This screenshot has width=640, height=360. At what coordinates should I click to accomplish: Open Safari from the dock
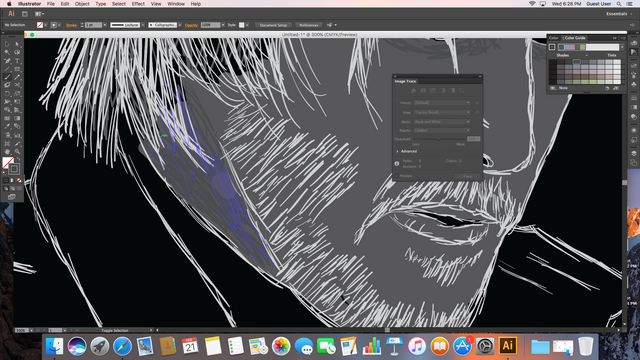tap(122, 346)
